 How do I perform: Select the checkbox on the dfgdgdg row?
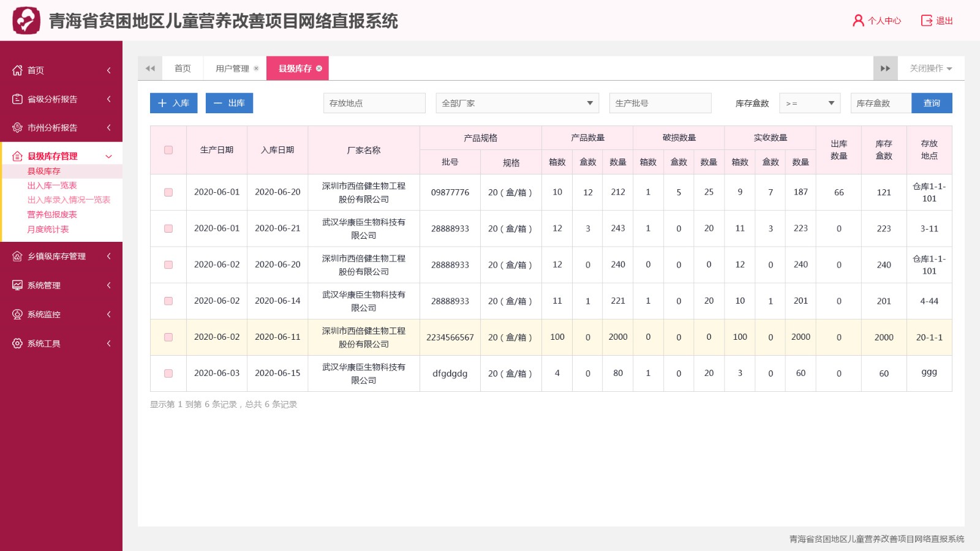point(168,373)
